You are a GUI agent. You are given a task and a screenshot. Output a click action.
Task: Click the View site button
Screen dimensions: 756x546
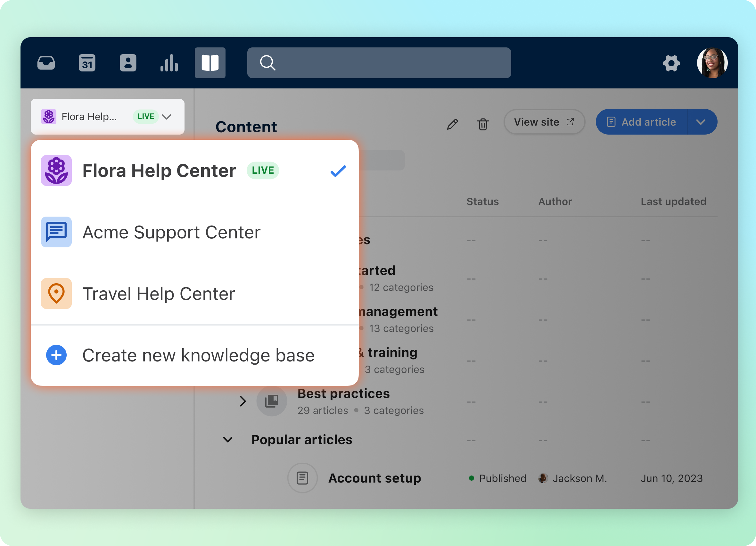(x=544, y=122)
